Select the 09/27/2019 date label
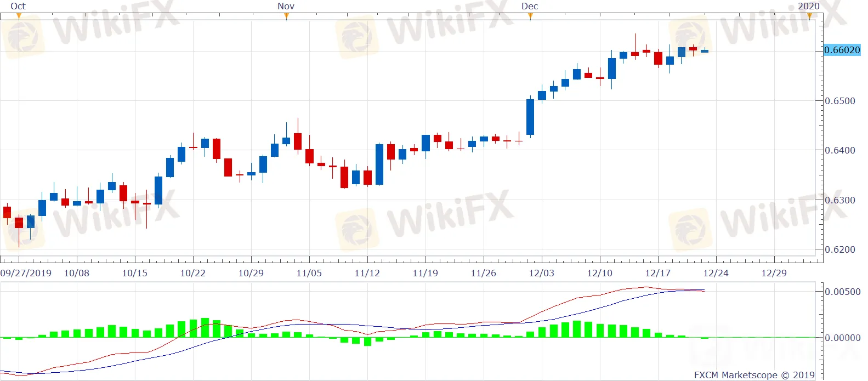 [26, 273]
